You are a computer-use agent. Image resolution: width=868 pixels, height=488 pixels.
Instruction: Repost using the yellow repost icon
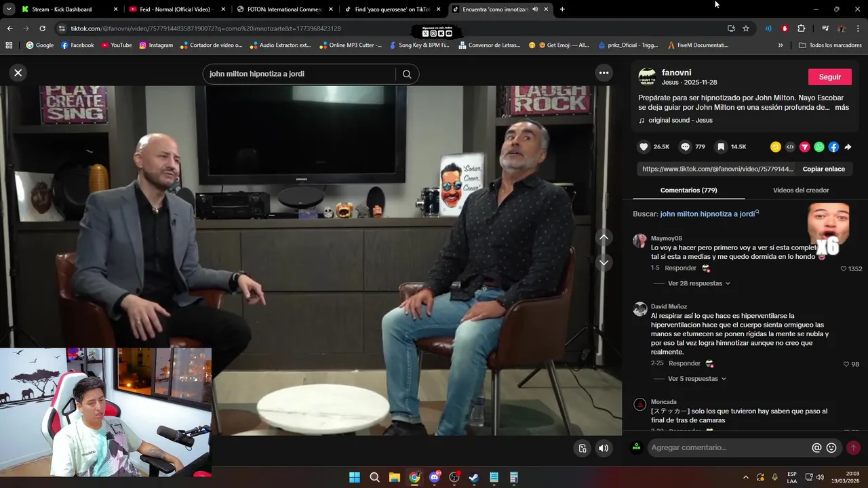[775, 146]
